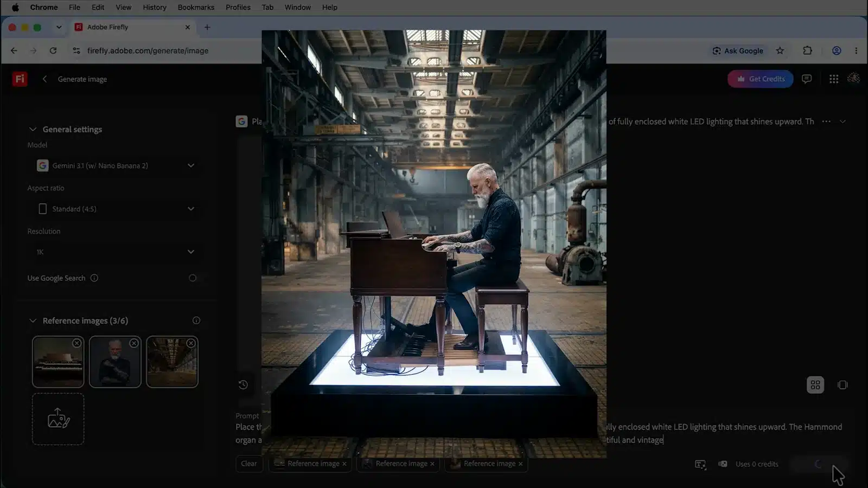The width and height of the screenshot is (868, 488).
Task: Click the address bar URL field
Action: pyautogui.click(x=148, y=50)
